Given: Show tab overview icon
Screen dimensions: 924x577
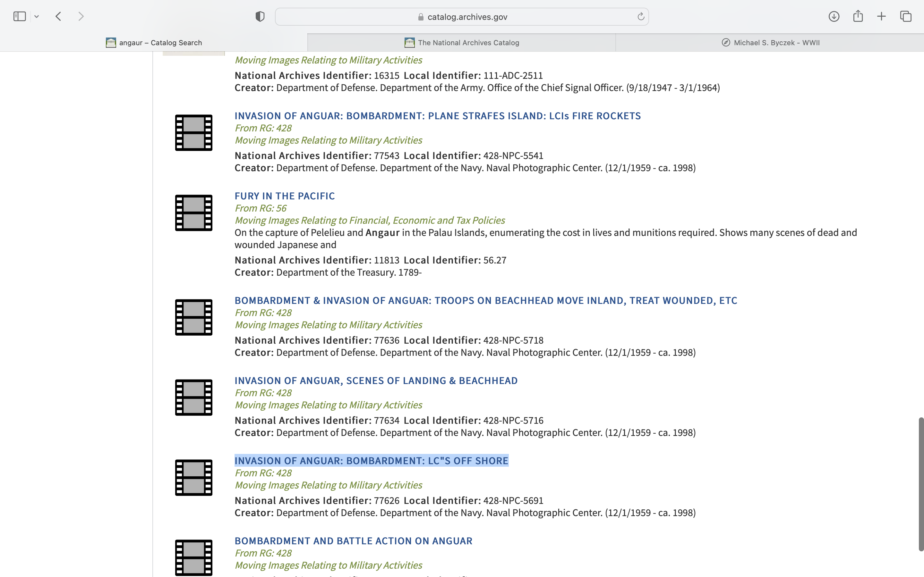Looking at the screenshot, I should (906, 16).
